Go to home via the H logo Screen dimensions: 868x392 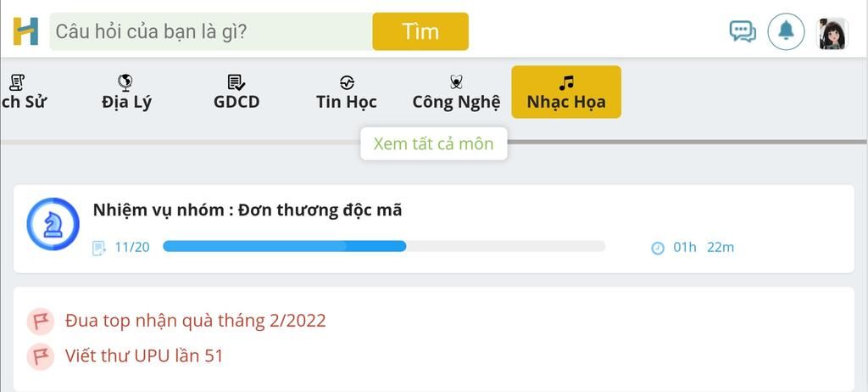tap(26, 31)
